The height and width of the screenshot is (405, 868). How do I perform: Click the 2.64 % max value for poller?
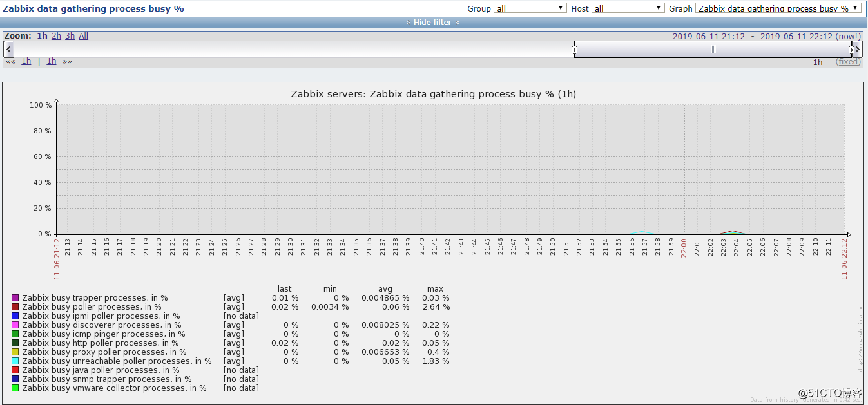pos(436,307)
